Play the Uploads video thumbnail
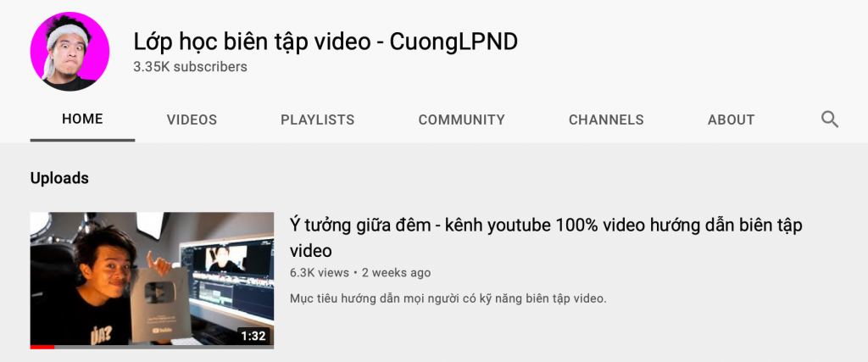Image resolution: width=868 pixels, height=362 pixels. tap(152, 281)
